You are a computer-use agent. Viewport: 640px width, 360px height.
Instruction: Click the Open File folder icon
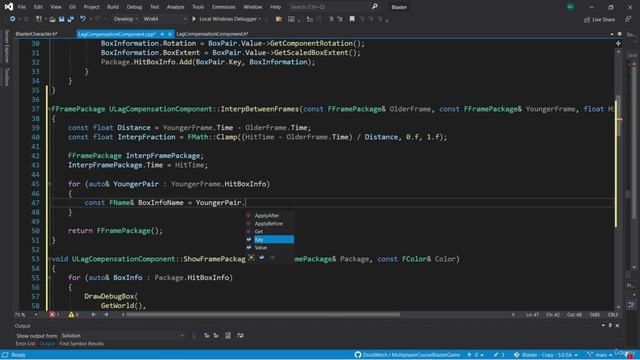pyautogui.click(x=52, y=19)
